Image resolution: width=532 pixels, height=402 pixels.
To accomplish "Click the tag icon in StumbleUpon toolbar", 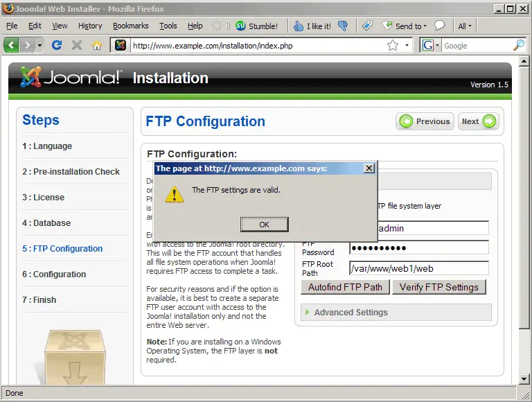I will pyautogui.click(x=367, y=26).
